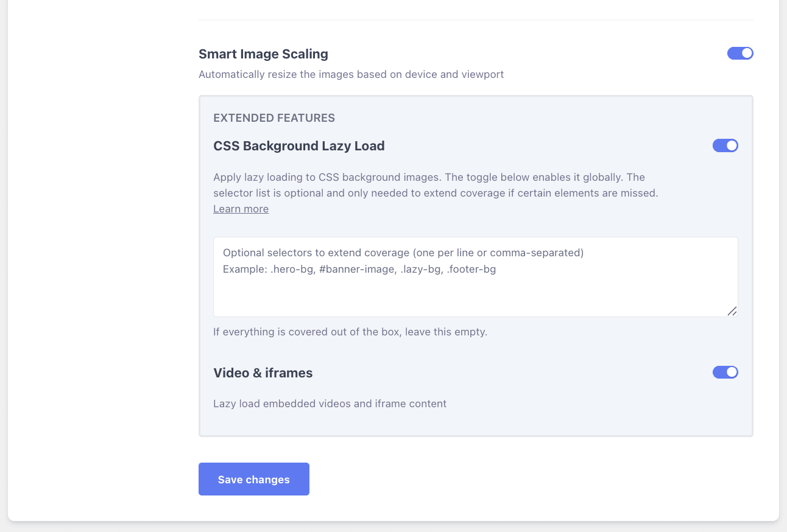Screen dimensions: 787x532
Task: Click the Video & iframes heading
Action: click(x=263, y=373)
